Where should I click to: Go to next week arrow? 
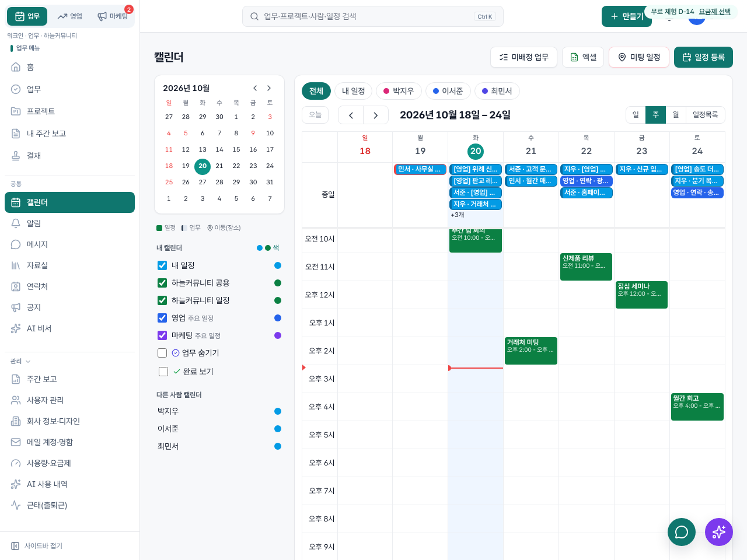click(x=376, y=115)
